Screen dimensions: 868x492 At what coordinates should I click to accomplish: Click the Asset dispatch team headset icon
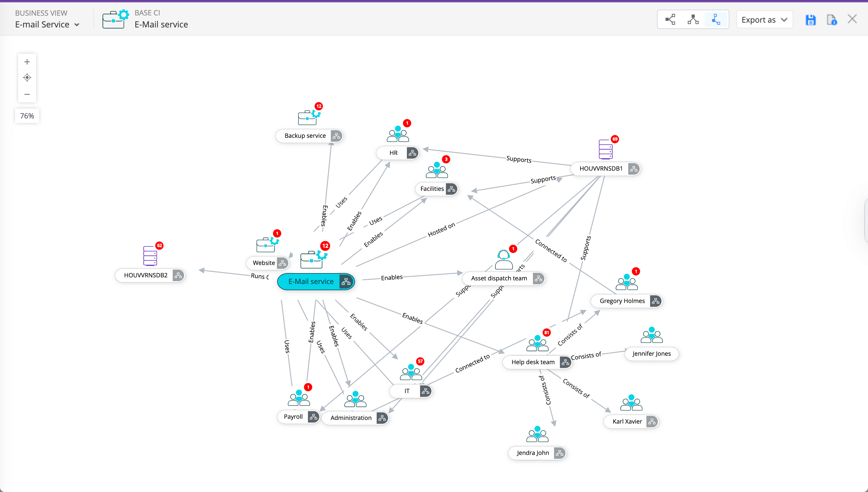503,260
